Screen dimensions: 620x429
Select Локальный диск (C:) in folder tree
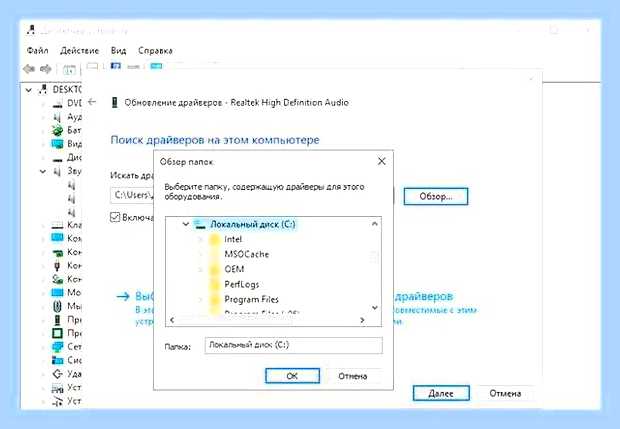253,224
